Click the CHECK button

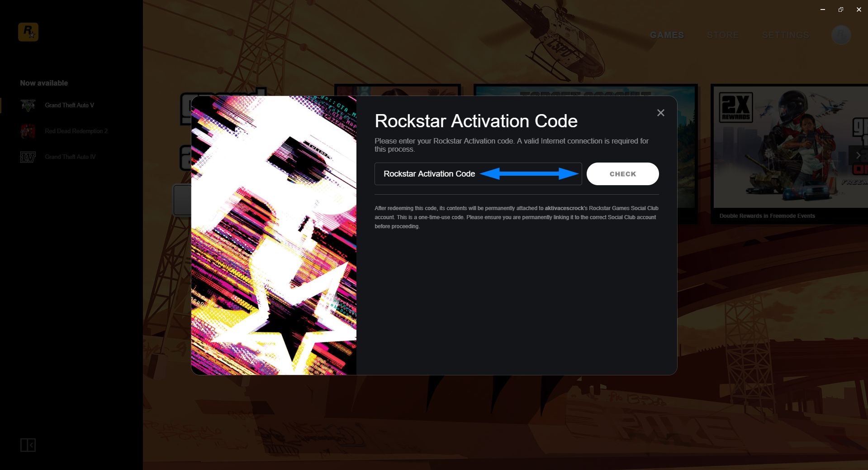click(x=623, y=174)
